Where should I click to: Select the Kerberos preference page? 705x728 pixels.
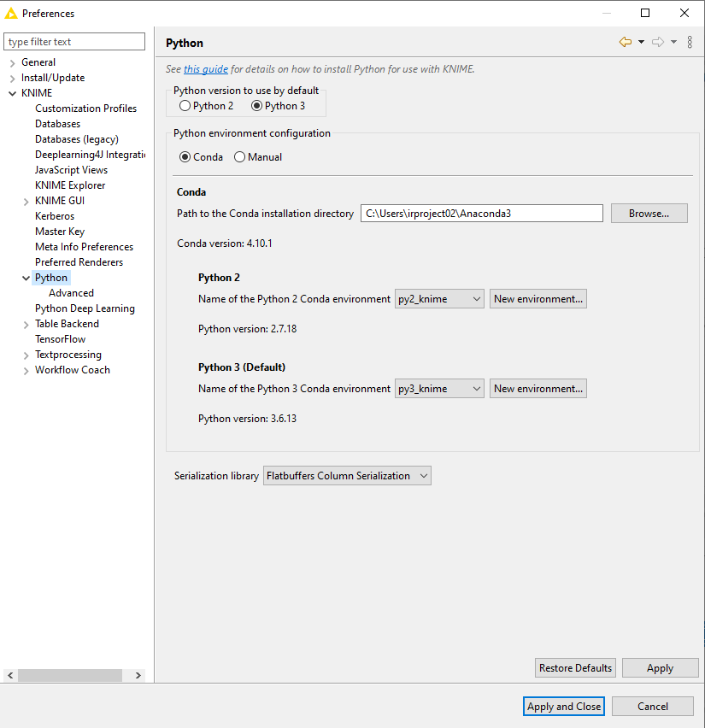(x=55, y=216)
